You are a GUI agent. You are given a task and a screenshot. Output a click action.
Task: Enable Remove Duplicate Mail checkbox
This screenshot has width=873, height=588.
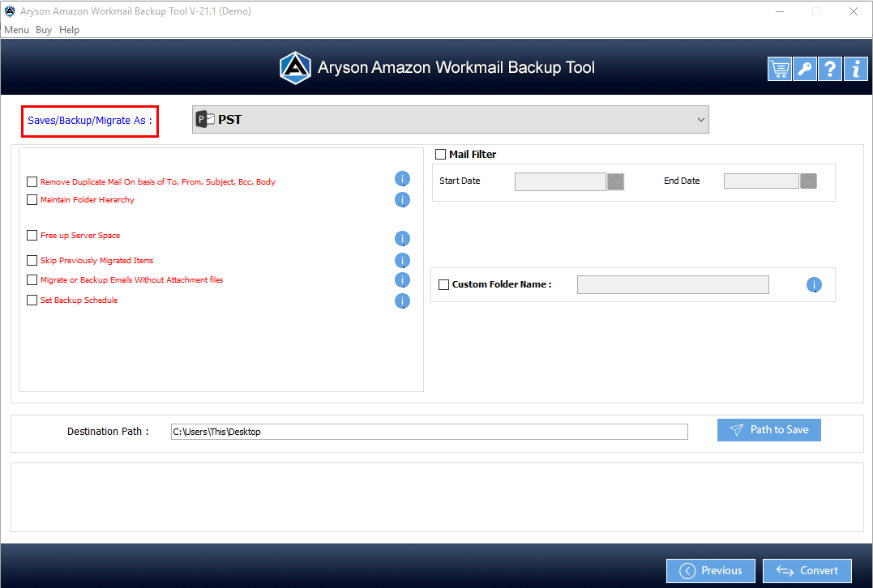[x=32, y=182]
